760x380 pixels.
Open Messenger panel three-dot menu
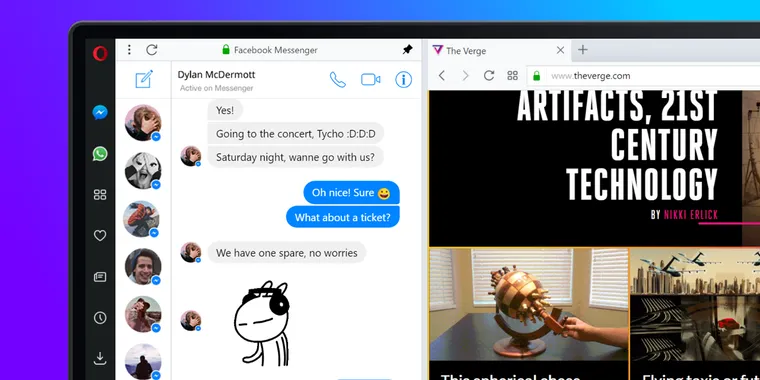(x=129, y=49)
